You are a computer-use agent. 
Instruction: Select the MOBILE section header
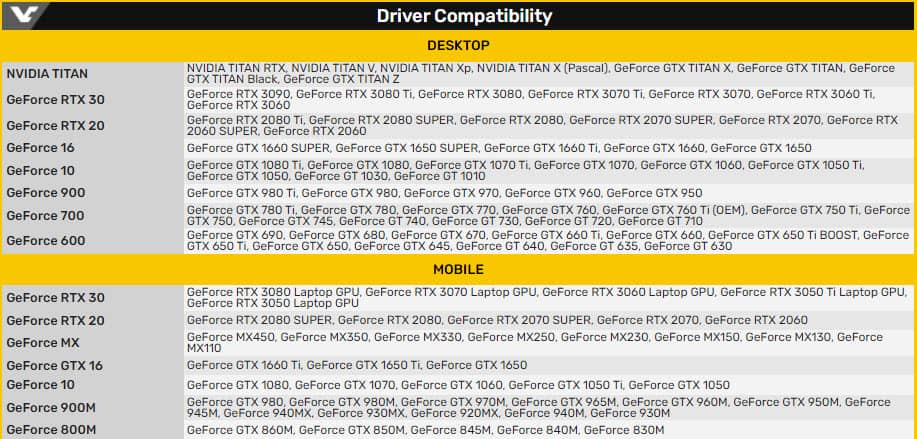458,269
